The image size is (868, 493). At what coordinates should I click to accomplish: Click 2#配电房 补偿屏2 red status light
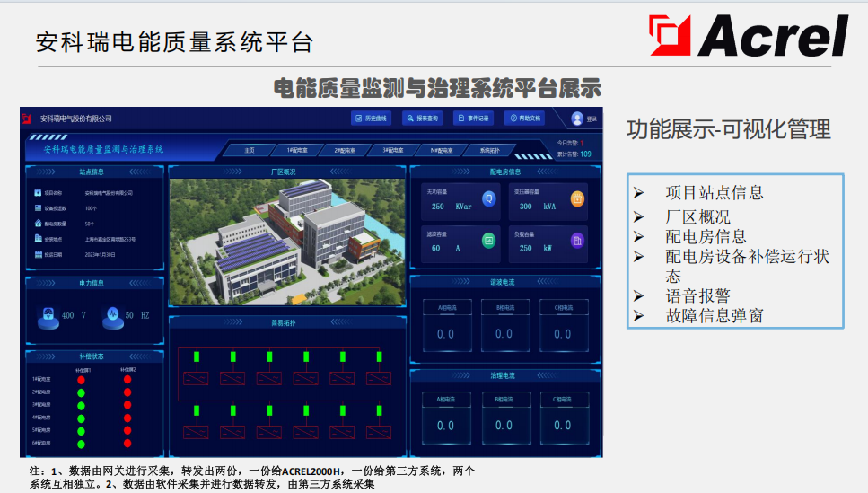point(127,392)
